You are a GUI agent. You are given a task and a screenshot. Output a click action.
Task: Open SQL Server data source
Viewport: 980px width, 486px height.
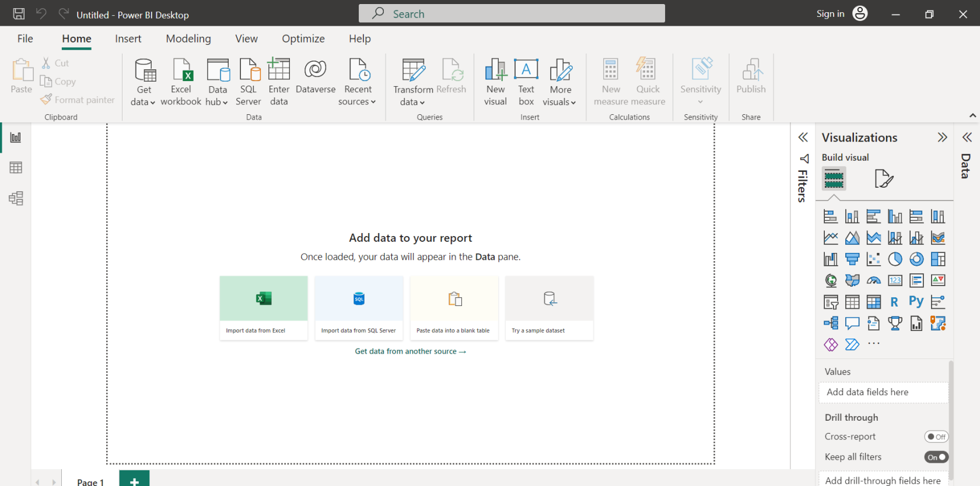[249, 70]
